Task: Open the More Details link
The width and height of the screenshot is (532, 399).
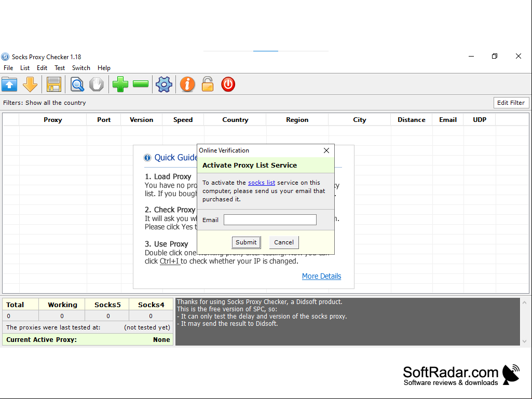Action: [321, 276]
